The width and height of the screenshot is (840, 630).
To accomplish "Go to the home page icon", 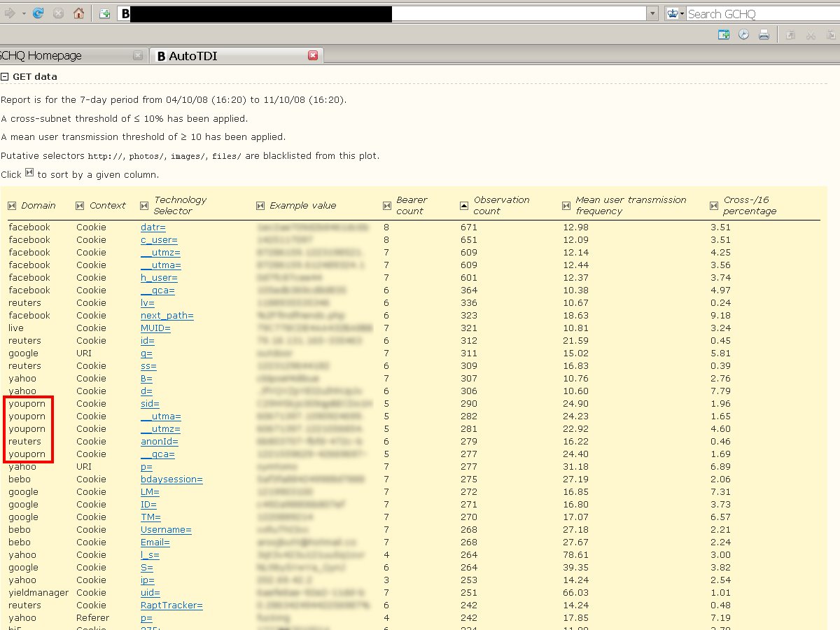I will tap(78, 13).
